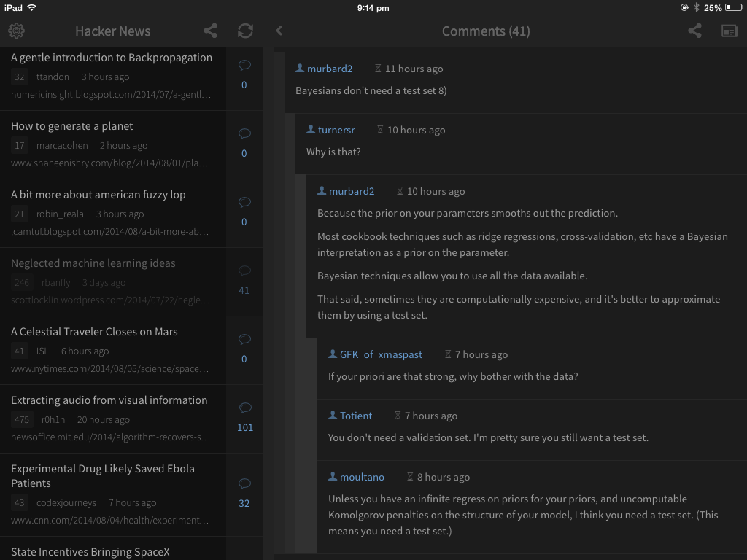Tap the Wi-Fi icon in status bar
Image resolution: width=747 pixels, height=560 pixels.
click(32, 7)
